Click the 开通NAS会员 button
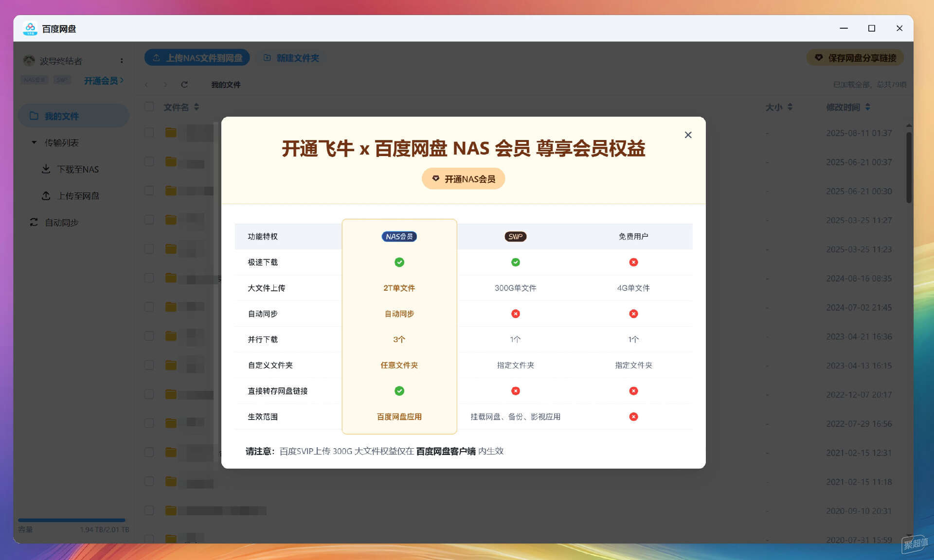The height and width of the screenshot is (560, 934). coord(463,179)
